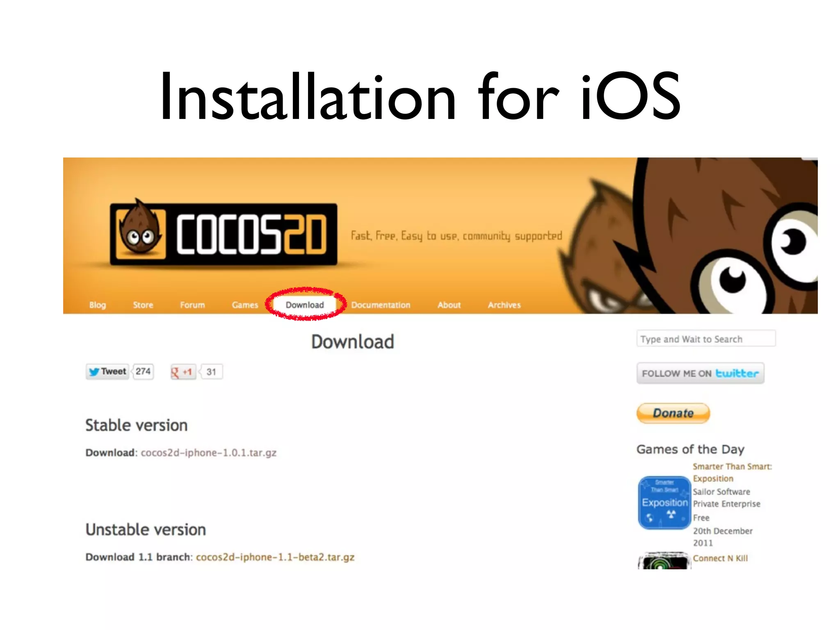Download cocos2d-iphone-1.1-beta2.tar.gz unstable version
The image size is (840, 630).
(275, 557)
